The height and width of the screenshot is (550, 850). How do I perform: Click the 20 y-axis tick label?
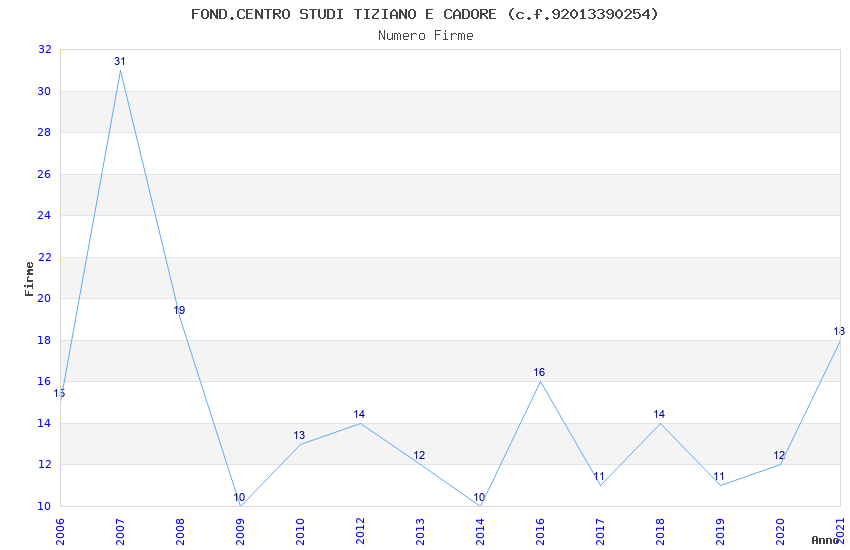(x=44, y=298)
